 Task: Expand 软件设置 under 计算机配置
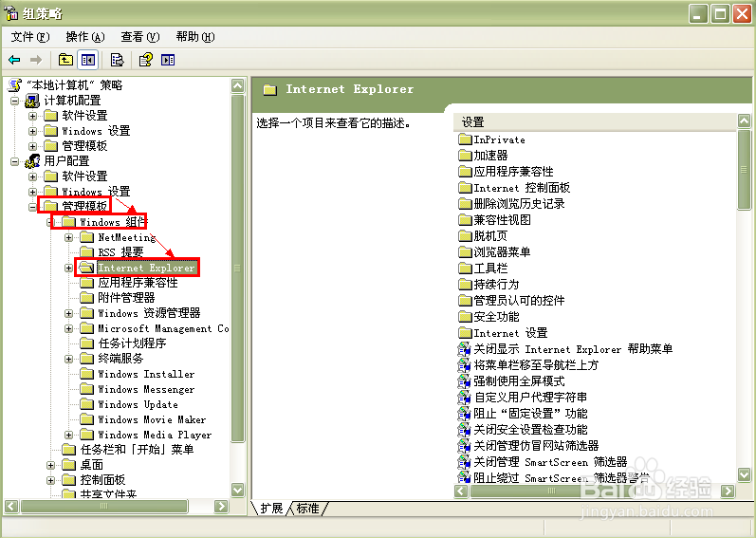click(33, 116)
